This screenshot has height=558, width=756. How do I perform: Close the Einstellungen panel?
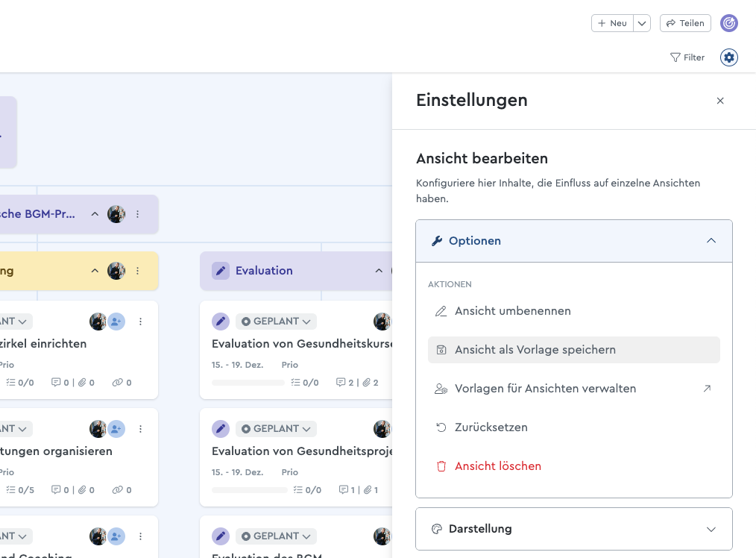719,101
